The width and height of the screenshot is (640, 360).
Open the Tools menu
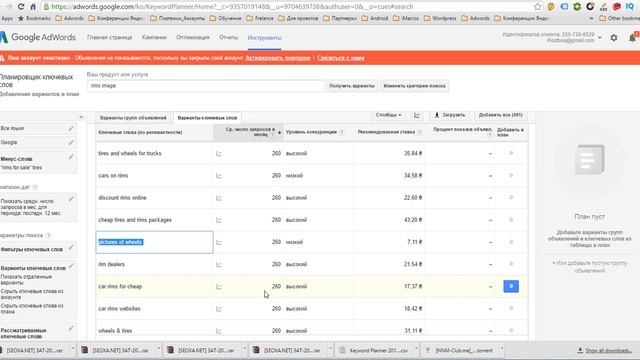point(264,38)
